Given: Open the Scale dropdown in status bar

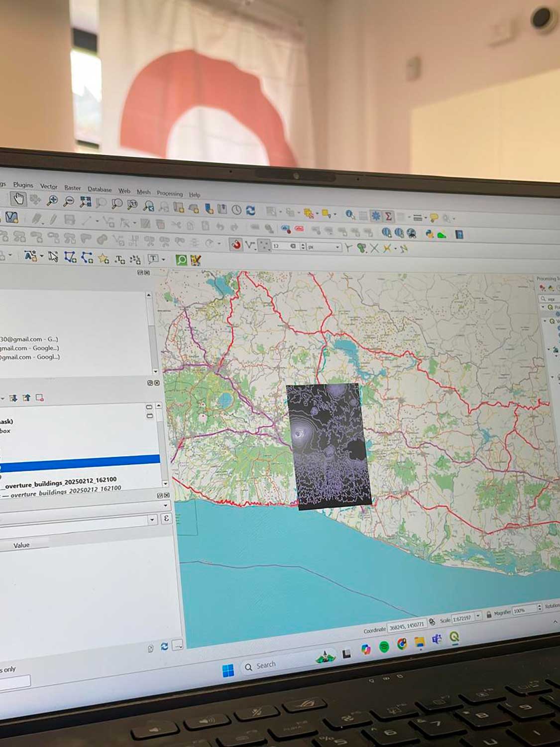Looking at the screenshot, I should point(478,616).
